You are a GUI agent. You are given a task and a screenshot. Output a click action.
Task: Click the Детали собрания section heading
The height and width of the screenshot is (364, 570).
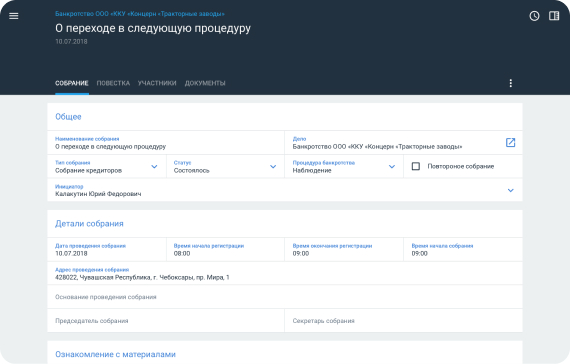pos(89,224)
